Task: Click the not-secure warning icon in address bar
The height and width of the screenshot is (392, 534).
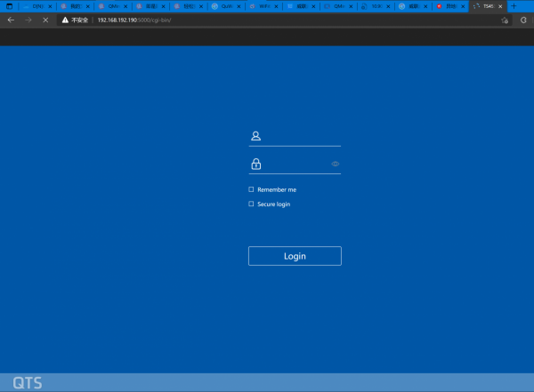Action: (x=65, y=20)
